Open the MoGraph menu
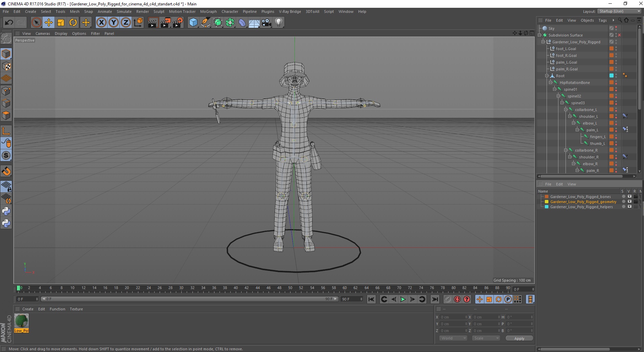This screenshot has width=644, height=352. pos(208,12)
